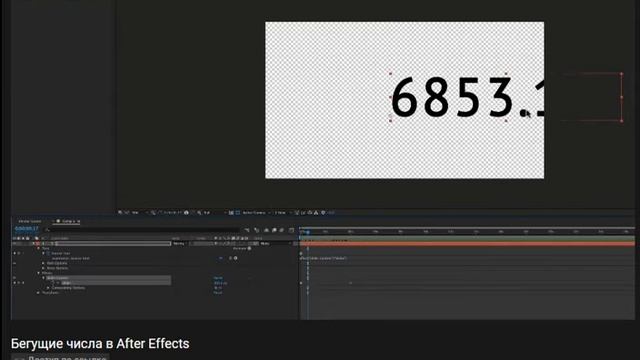Open composition mini-flowchart icon
The width and height of the screenshot is (640, 360).
pyautogui.click(x=247, y=230)
